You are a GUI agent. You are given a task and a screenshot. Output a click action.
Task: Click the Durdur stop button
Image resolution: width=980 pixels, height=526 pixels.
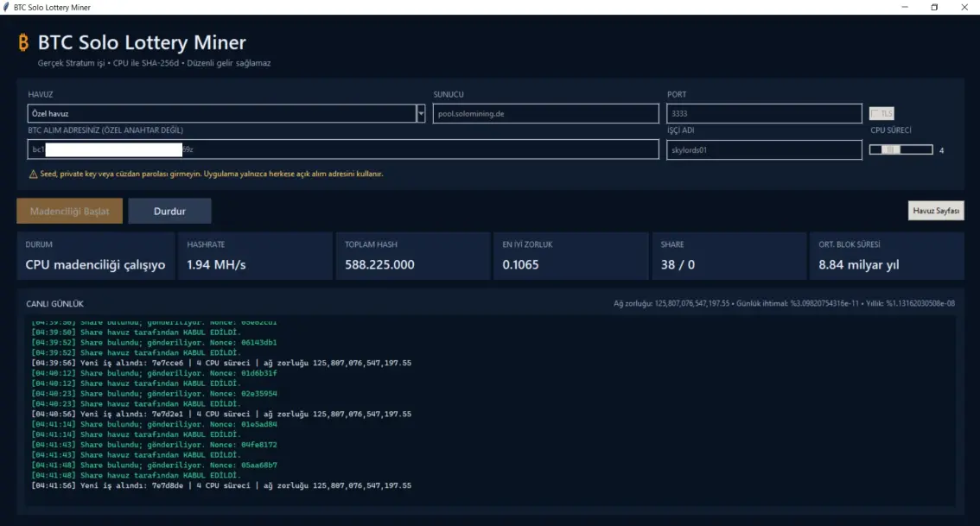pyautogui.click(x=169, y=211)
